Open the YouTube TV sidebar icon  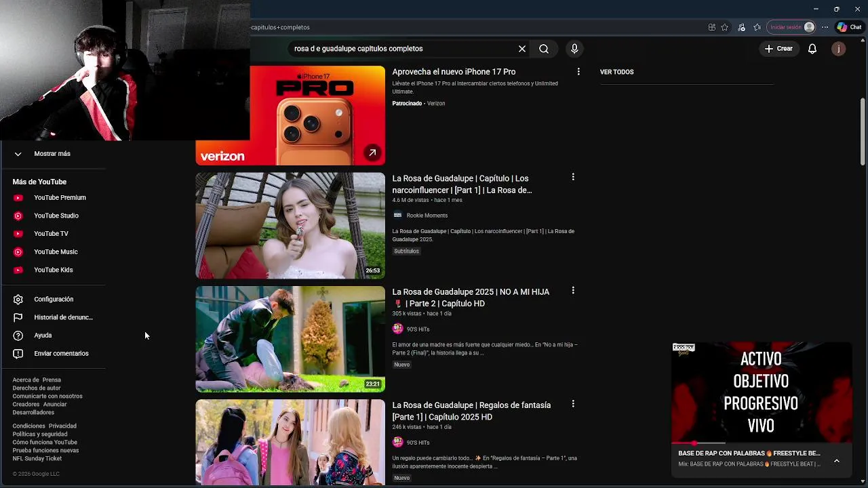click(18, 234)
